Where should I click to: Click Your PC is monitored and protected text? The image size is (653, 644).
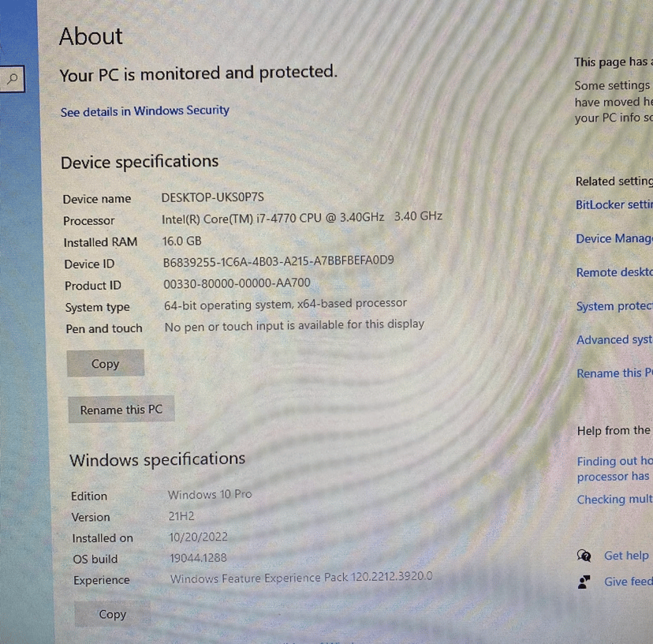(198, 73)
